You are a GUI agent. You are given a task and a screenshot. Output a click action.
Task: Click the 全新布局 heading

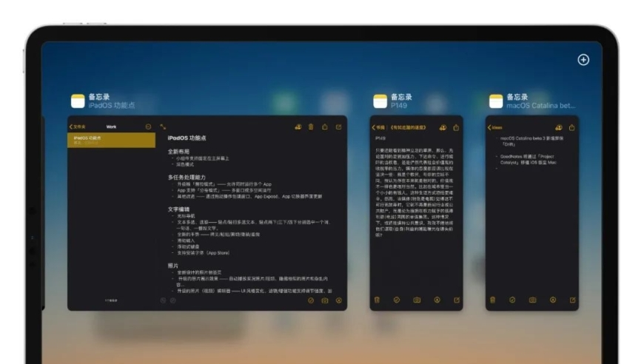point(178,152)
